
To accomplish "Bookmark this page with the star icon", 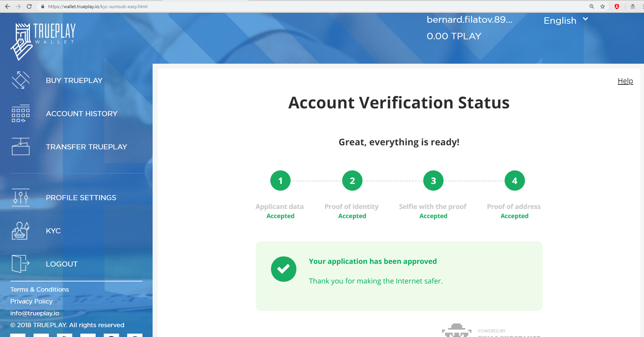I will point(603,6).
